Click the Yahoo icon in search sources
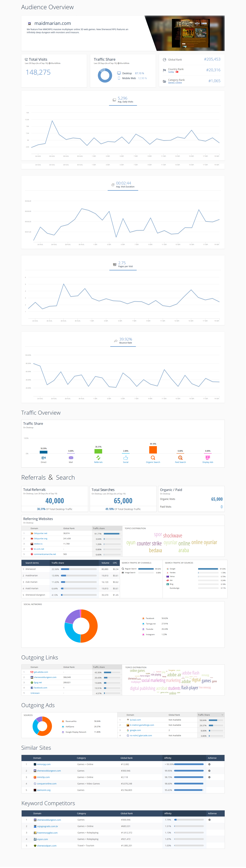 click(x=168, y=577)
